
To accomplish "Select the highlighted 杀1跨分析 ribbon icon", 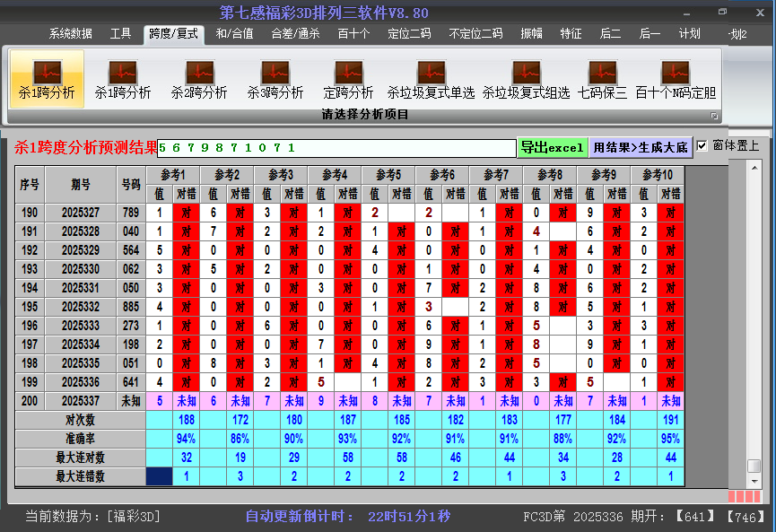I will [47, 79].
